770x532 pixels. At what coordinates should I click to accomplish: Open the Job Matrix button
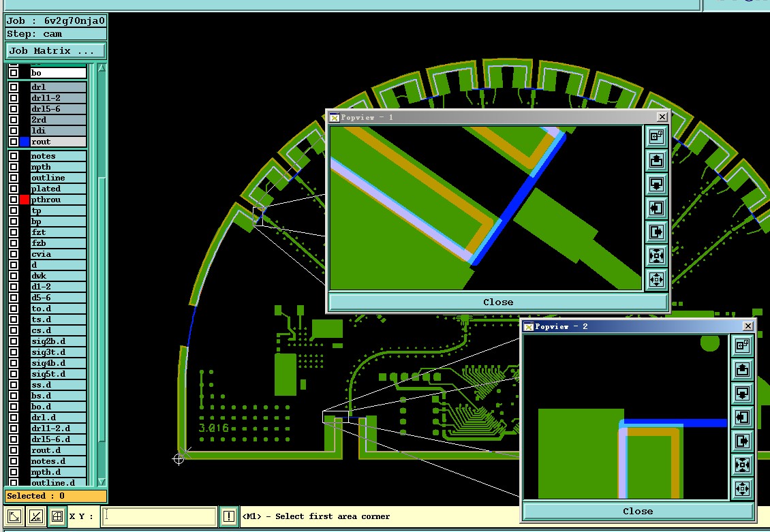55,50
